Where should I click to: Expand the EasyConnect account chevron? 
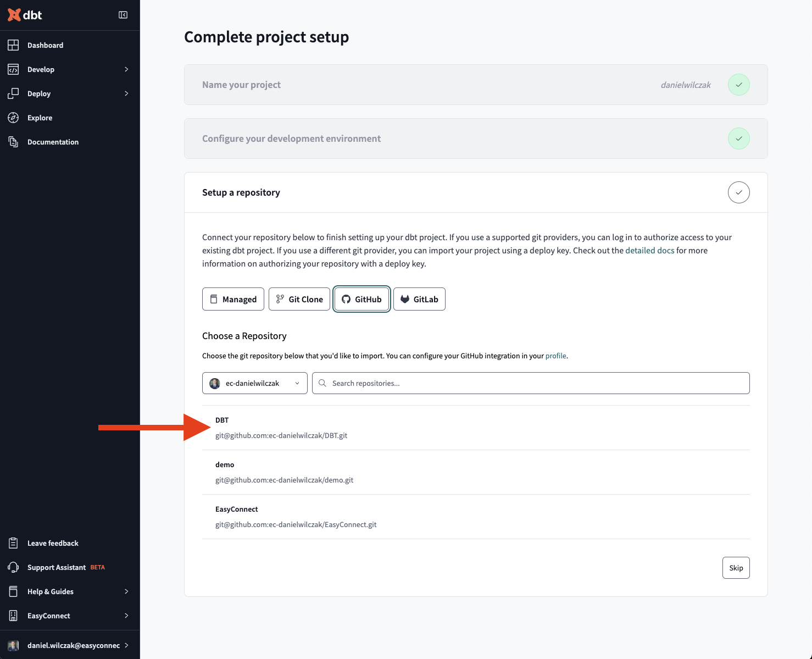[x=126, y=616]
